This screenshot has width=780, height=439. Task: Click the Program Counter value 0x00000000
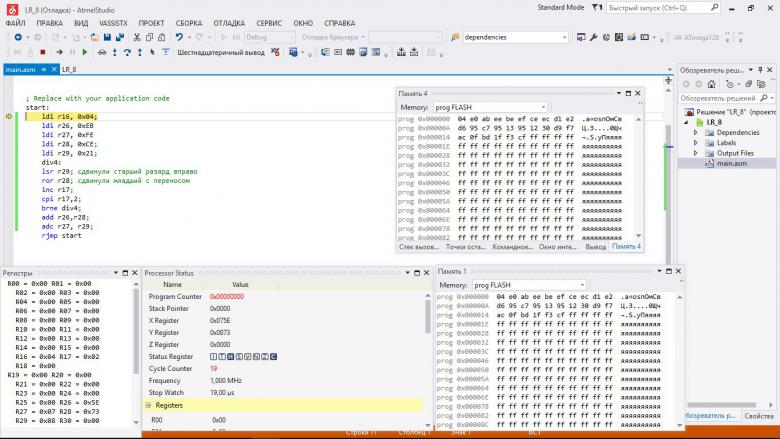point(227,296)
